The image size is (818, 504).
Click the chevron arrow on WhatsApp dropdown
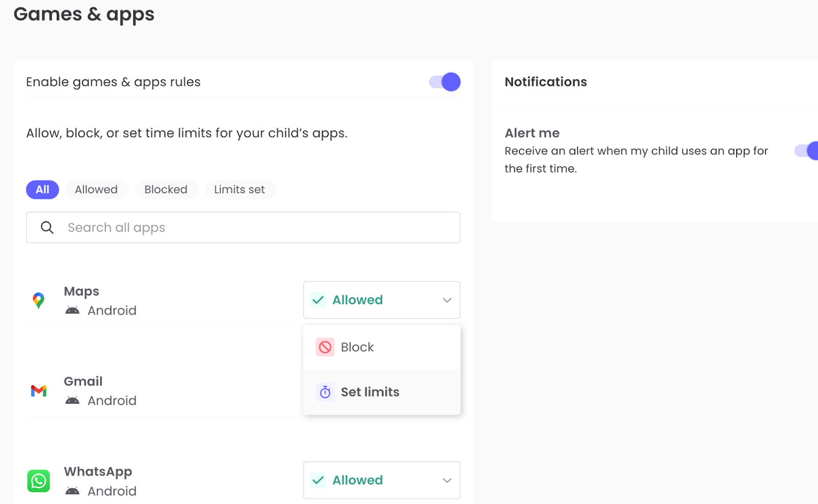(x=447, y=480)
